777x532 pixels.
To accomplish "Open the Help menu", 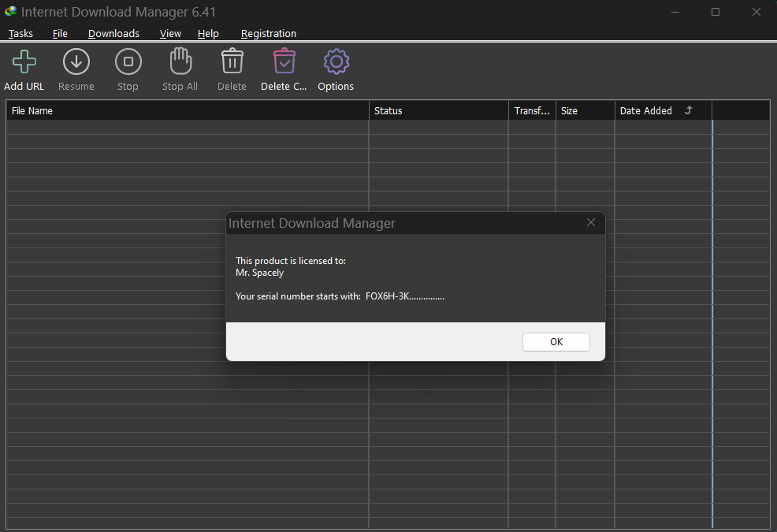I will (x=208, y=33).
